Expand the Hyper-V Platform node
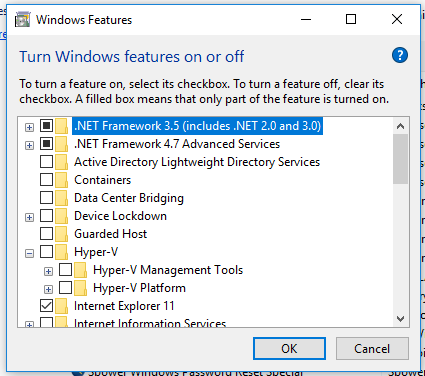This screenshot has width=425, height=376. point(48,289)
